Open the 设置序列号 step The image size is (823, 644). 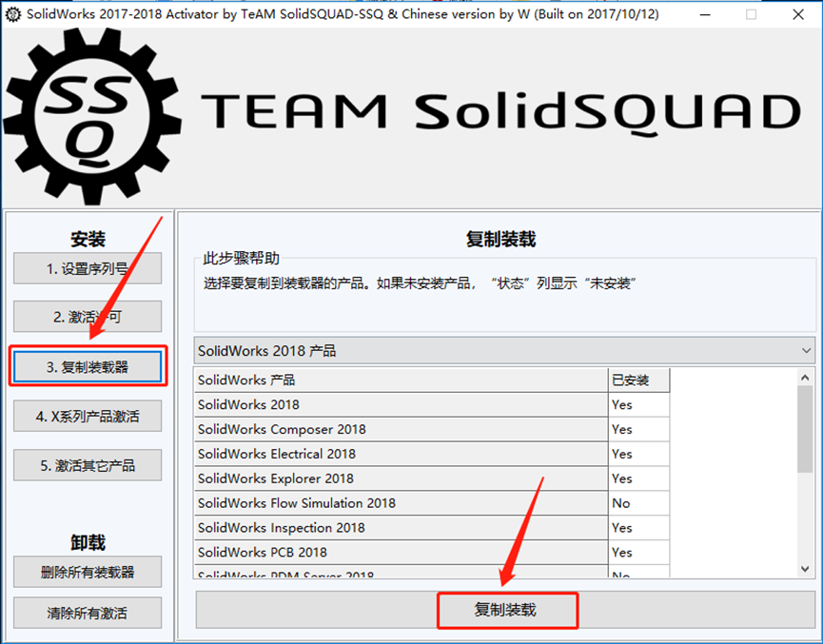[x=87, y=267]
